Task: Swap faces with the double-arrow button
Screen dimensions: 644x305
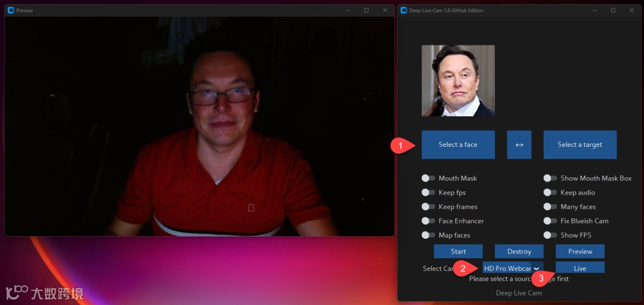Action: tap(519, 144)
